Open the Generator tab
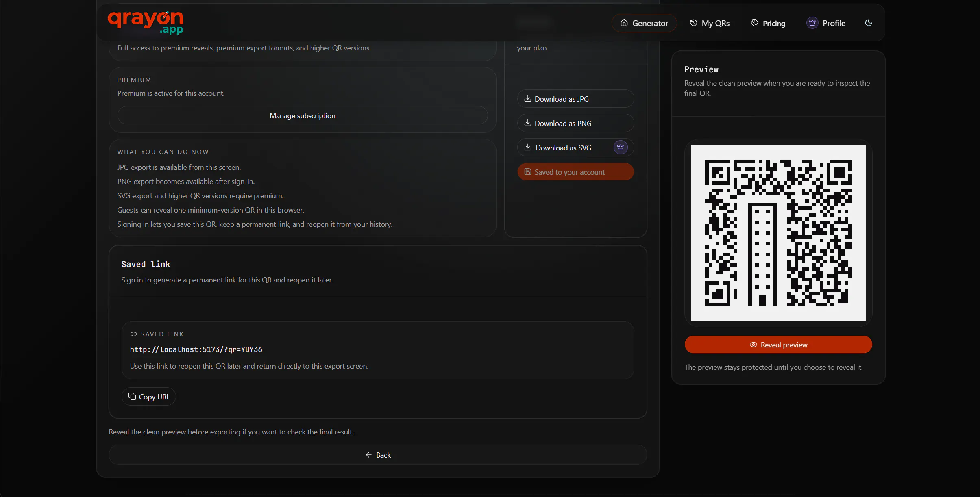Screen dimensions: 980x497 (644, 23)
